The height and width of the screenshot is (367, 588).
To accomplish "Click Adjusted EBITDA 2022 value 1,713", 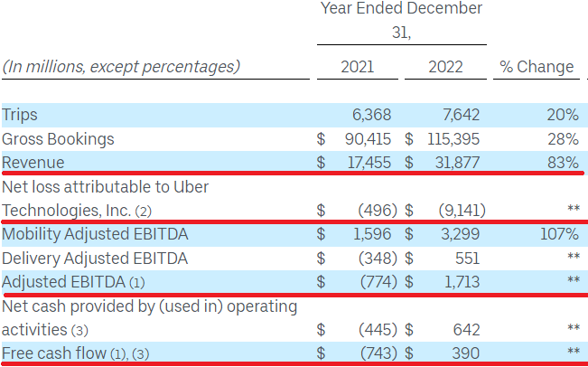I will pos(462,282).
